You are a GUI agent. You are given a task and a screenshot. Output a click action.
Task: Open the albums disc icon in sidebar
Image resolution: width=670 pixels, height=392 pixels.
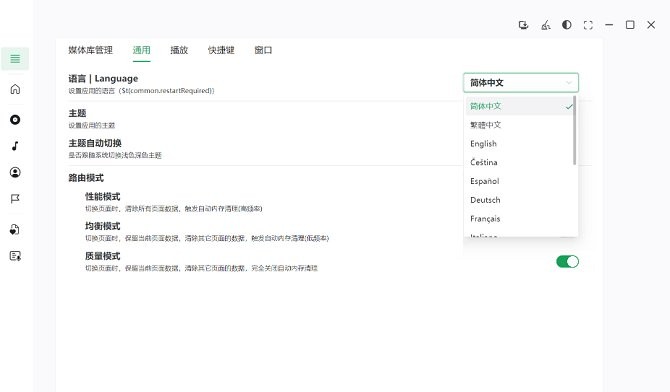click(15, 120)
